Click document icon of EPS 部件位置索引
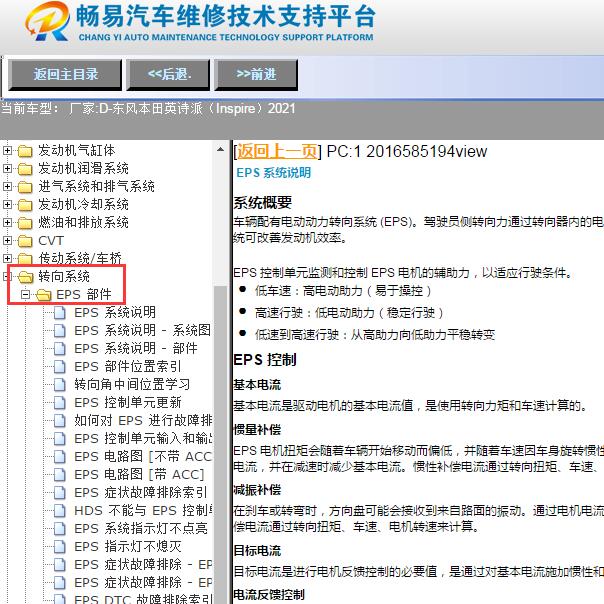This screenshot has width=604, height=604. (60, 366)
